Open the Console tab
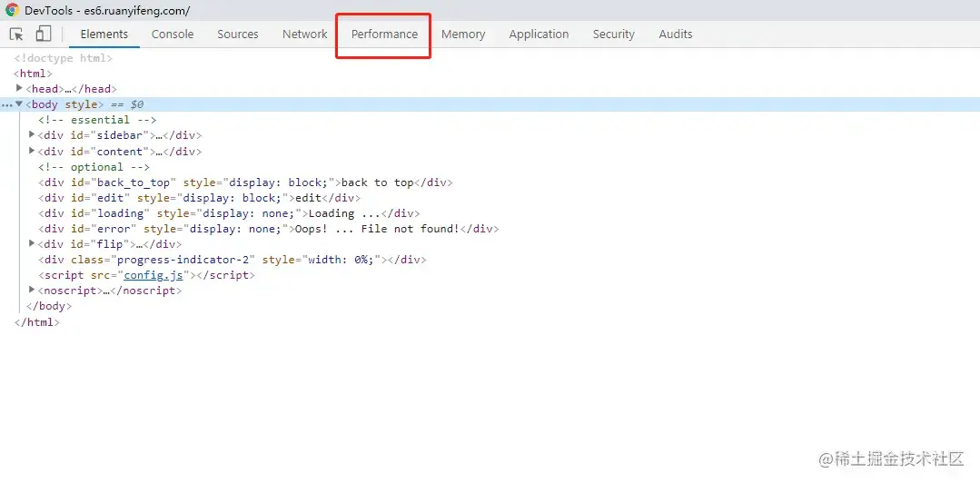 173,34
